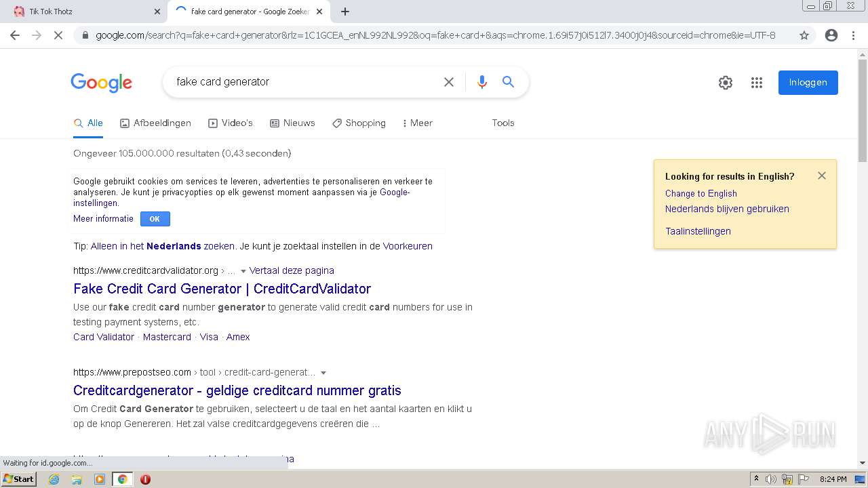Image resolution: width=868 pixels, height=488 pixels.
Task: Open Taalinstellingen link
Action: [698, 231]
